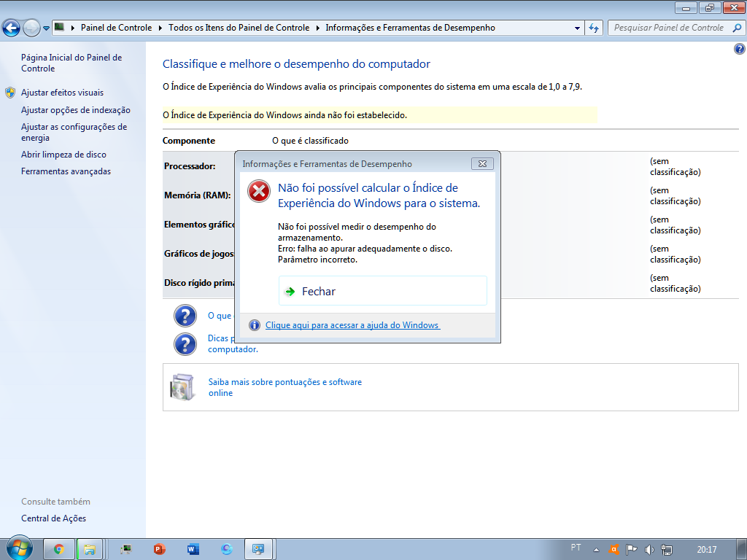Screen dimensions: 747x560
Task: Open the address bar history dropdown
Action: pos(577,28)
